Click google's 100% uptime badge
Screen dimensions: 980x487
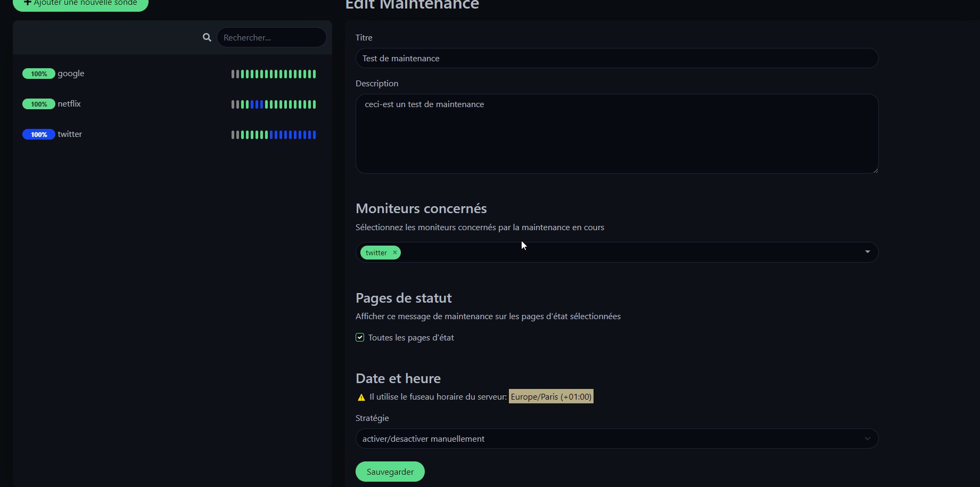[39, 74]
